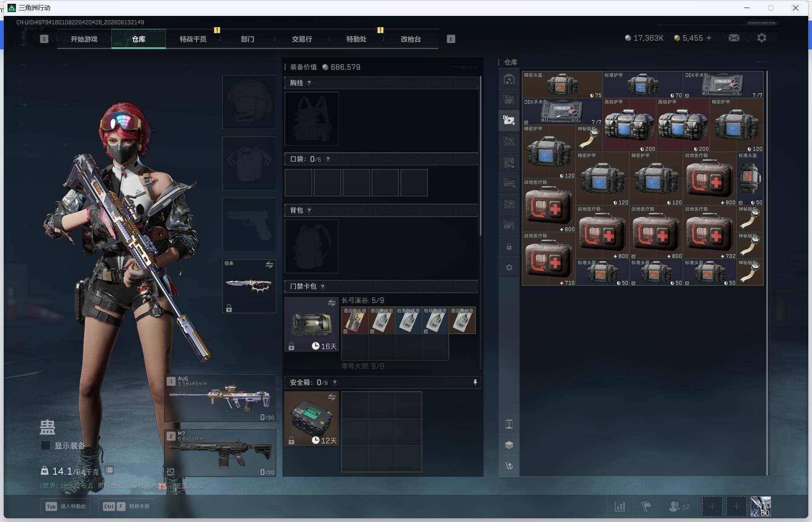Click the empty pistol equipment slot

pyautogui.click(x=249, y=224)
